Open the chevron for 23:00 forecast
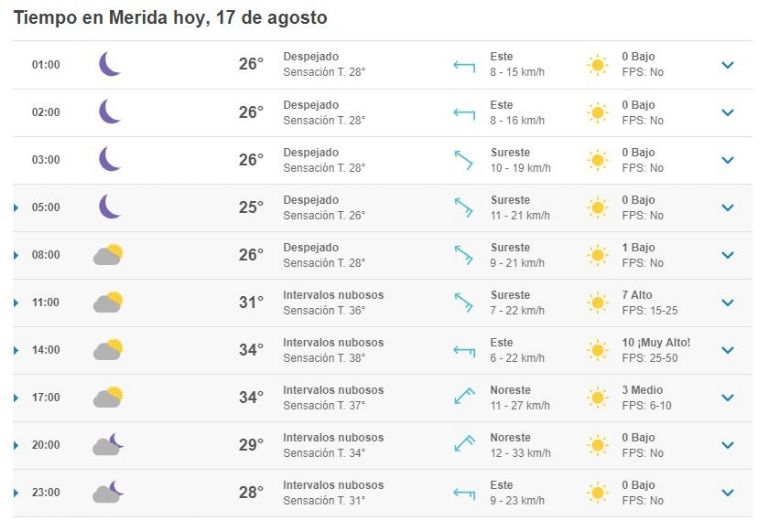This screenshot has width=768, height=530. coord(728,492)
